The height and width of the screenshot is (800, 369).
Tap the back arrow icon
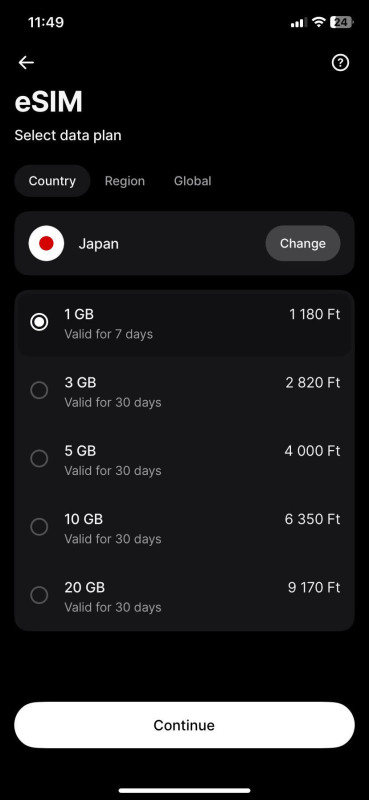(26, 63)
